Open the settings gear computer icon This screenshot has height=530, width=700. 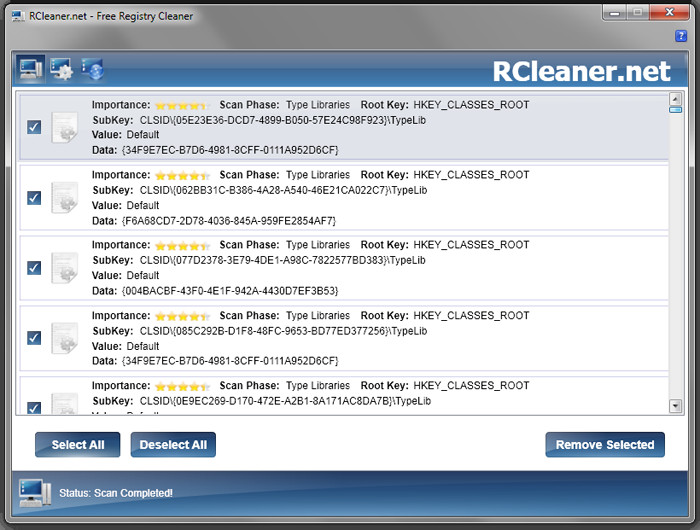(x=61, y=69)
